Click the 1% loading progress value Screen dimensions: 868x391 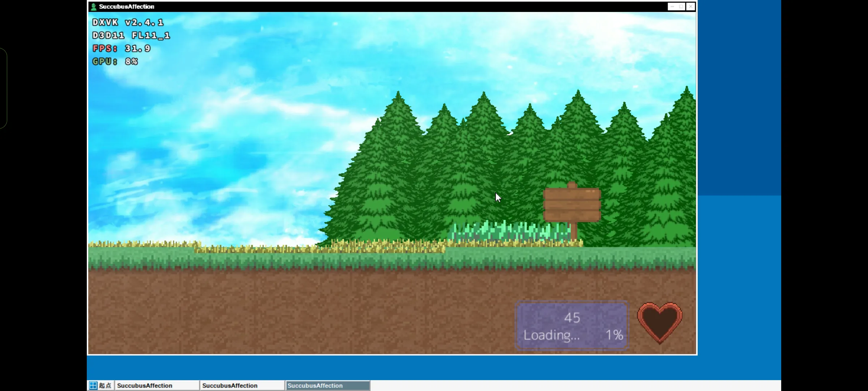click(x=614, y=335)
